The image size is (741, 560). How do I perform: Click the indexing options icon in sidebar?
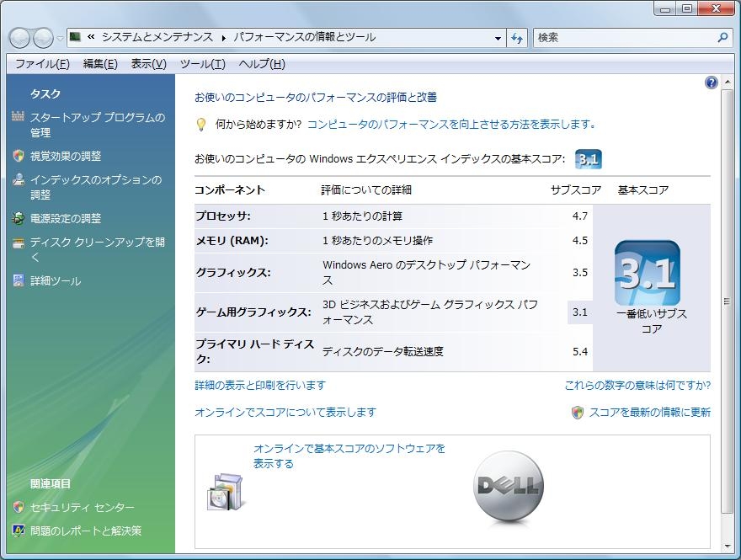(x=19, y=180)
